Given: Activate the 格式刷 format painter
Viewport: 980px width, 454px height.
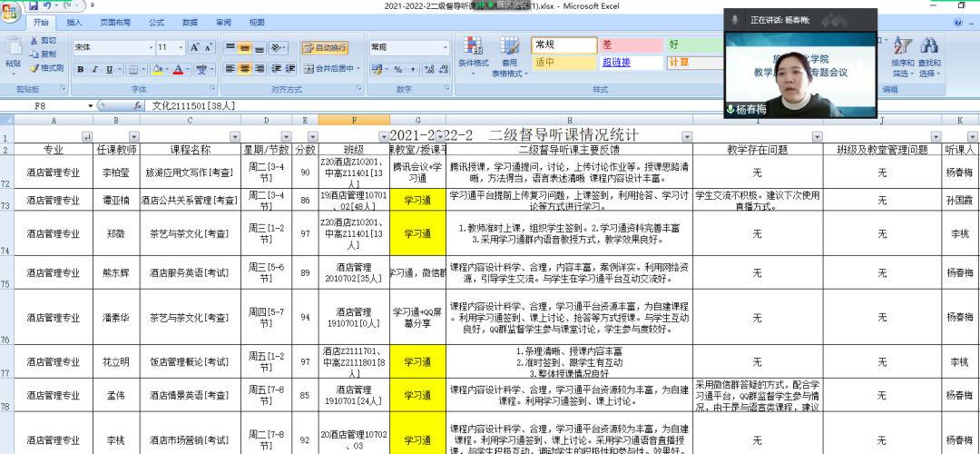Looking at the screenshot, I should (x=47, y=68).
